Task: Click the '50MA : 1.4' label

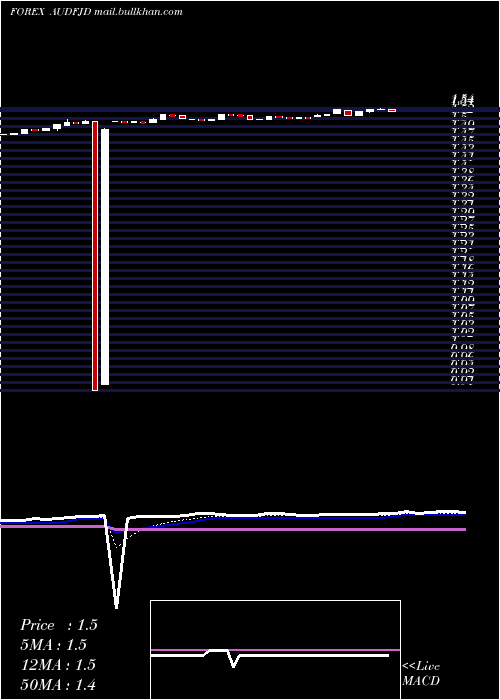Action: point(58,684)
